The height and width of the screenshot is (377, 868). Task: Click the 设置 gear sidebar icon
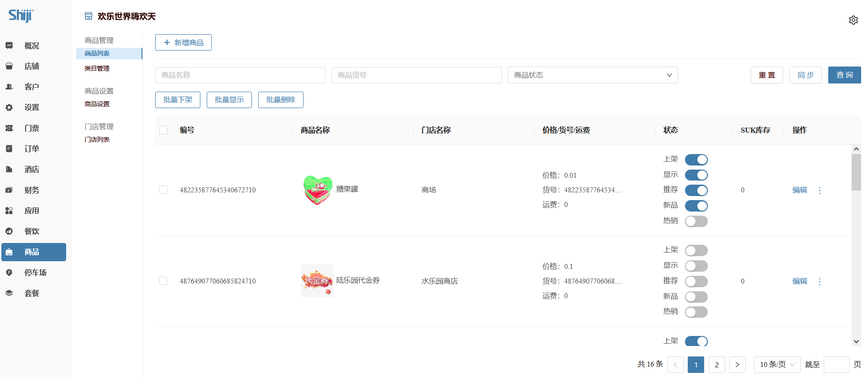pos(9,108)
